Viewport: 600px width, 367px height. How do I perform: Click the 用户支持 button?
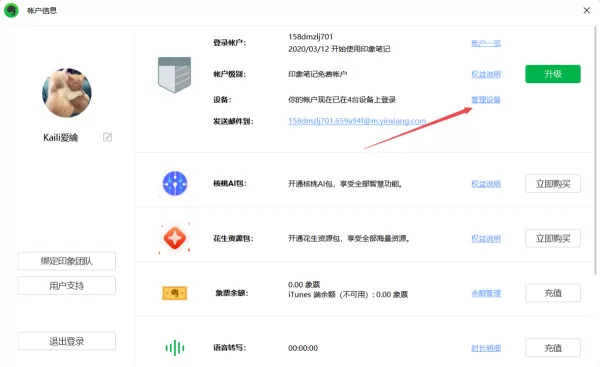pos(67,285)
